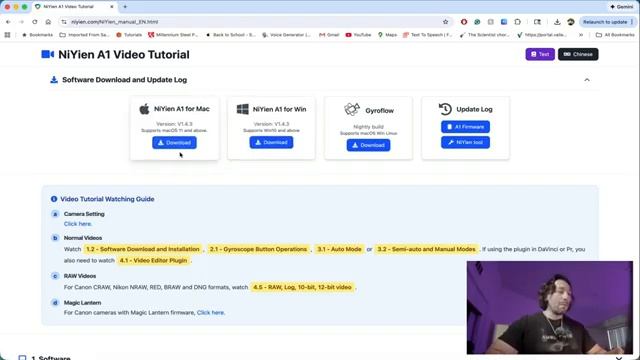Download NiYien A1 for Mac
Screen dimensions: 640x360
pyautogui.click(x=174, y=142)
